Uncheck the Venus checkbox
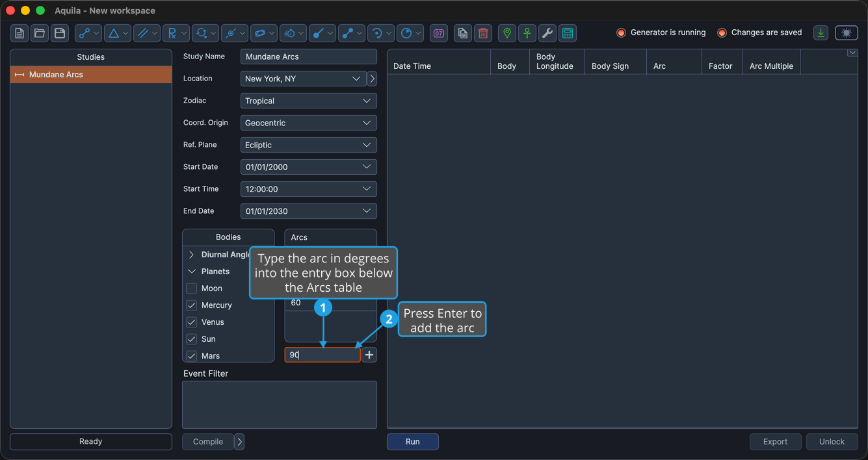This screenshot has width=868, height=460. pos(192,322)
